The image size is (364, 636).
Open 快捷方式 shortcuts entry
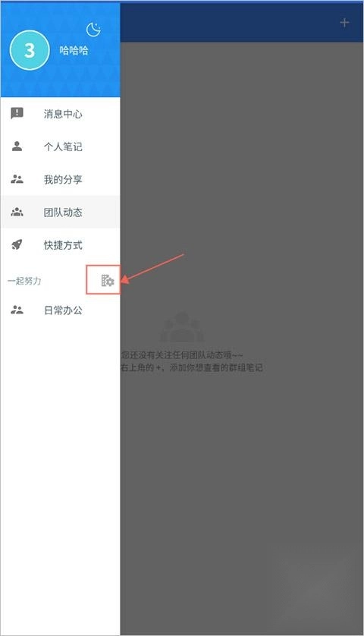(60, 244)
